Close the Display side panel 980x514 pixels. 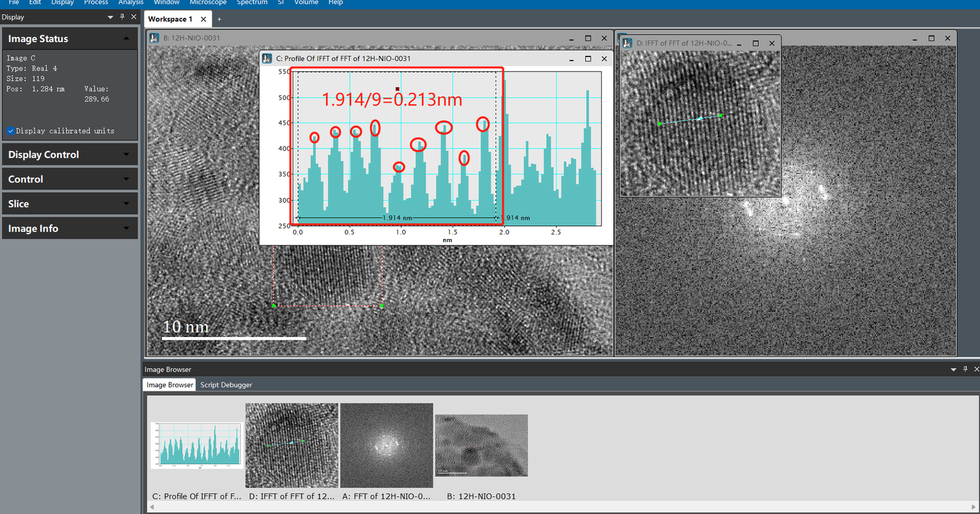[133, 17]
